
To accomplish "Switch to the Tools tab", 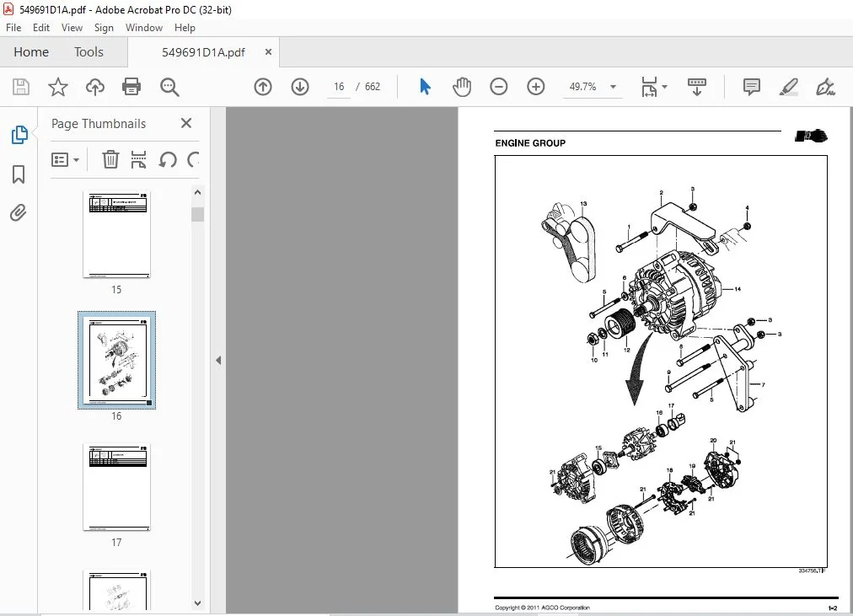I will 89,52.
